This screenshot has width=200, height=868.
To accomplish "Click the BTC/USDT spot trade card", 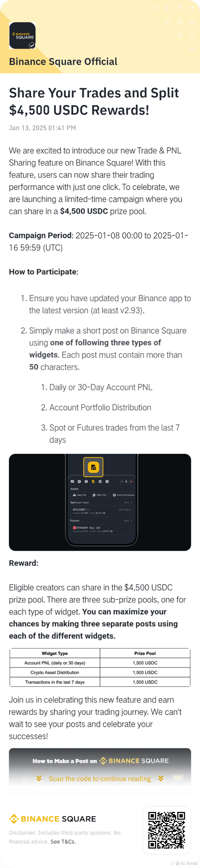I will (x=101, y=511).
